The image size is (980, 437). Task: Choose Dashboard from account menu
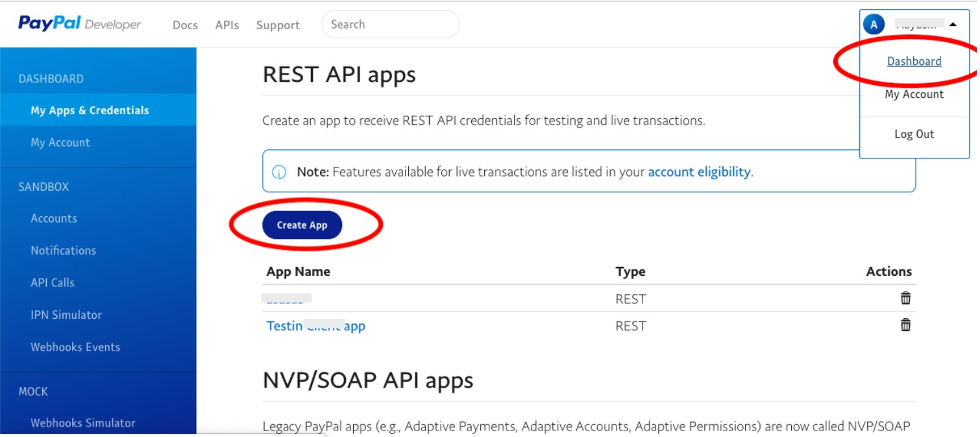(914, 61)
